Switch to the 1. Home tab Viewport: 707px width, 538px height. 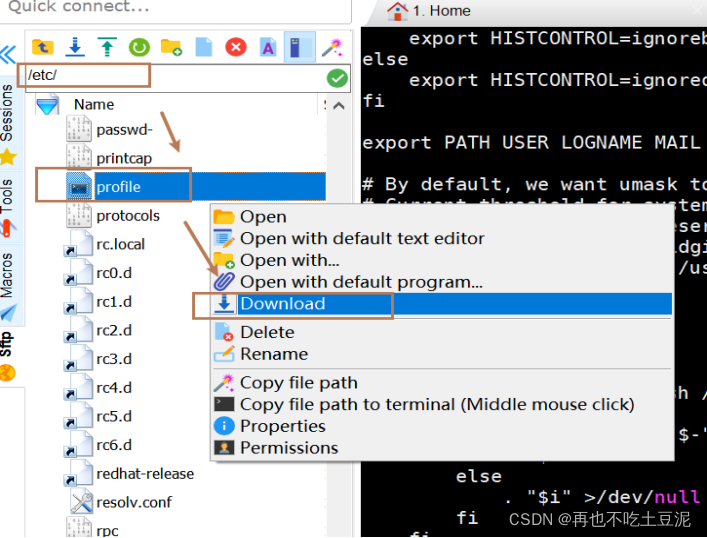(430, 11)
